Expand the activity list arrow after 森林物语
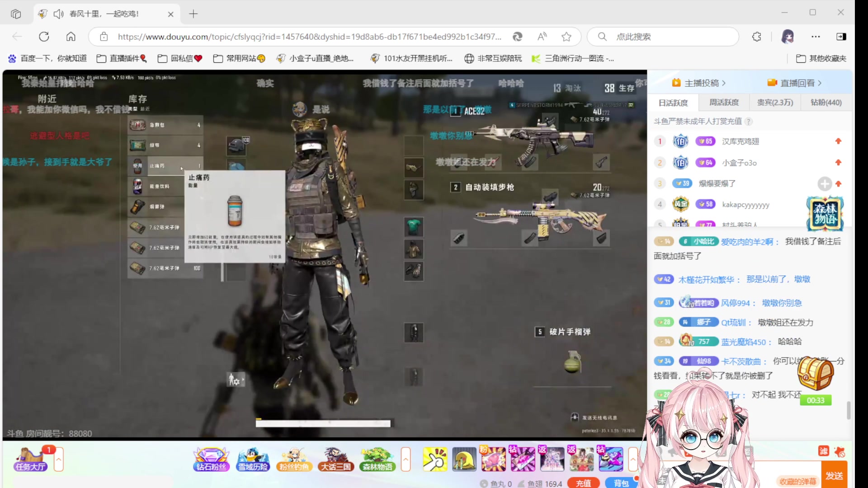The height and width of the screenshot is (488, 868). 406,459
